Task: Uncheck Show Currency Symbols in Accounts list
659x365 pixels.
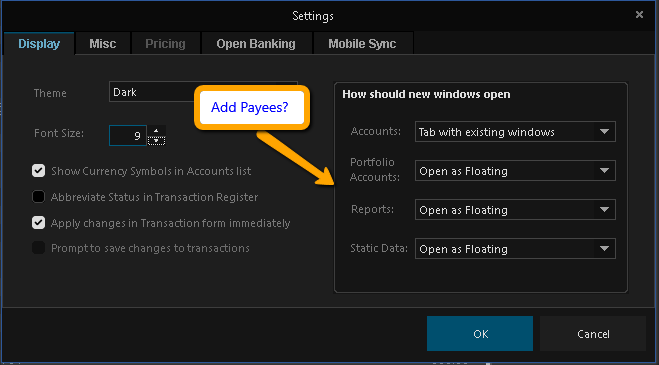Action: pos(39,171)
